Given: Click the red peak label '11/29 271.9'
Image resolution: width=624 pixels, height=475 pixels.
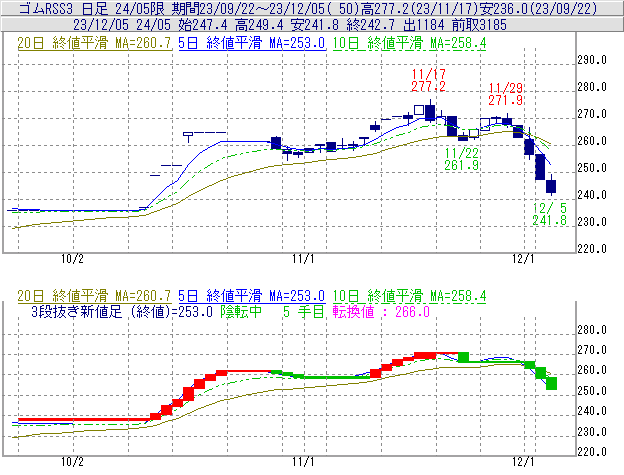Looking at the screenshot, I should (505, 94).
